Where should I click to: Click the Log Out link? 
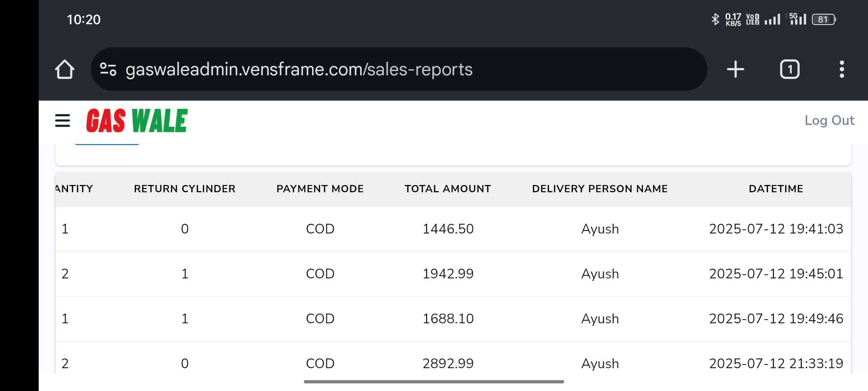coord(829,120)
